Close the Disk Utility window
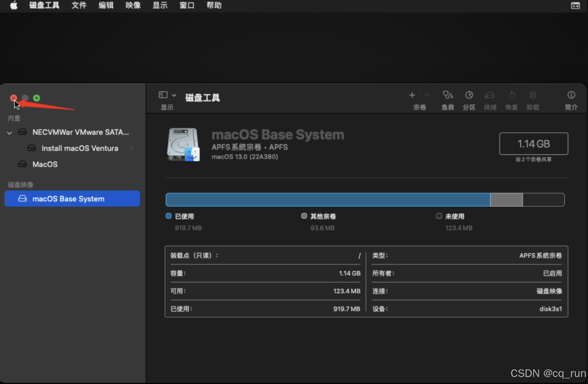Viewport: 588px width, 384px height. [x=14, y=98]
